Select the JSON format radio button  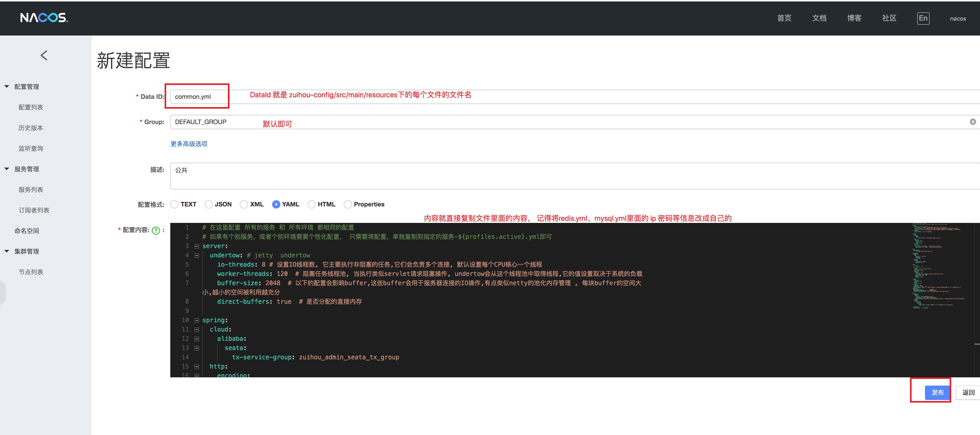click(209, 204)
